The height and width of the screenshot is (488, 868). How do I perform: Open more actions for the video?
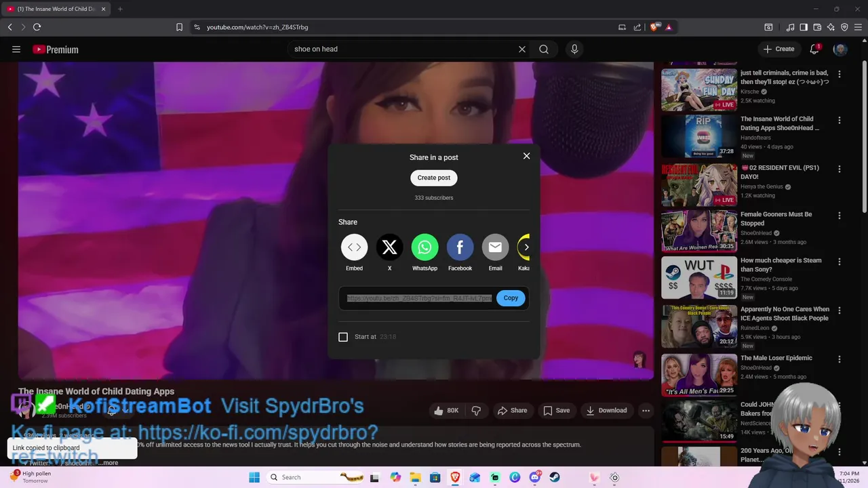click(646, 411)
